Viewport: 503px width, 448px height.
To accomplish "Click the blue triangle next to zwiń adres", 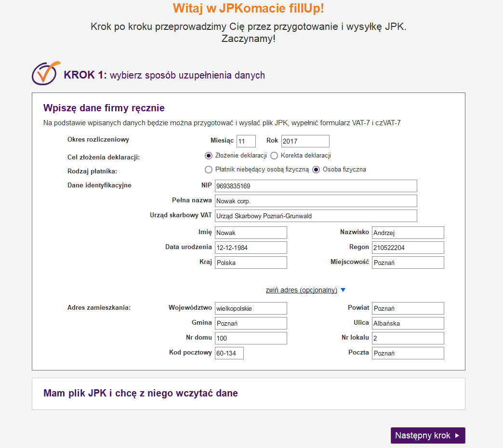I will tap(343, 290).
